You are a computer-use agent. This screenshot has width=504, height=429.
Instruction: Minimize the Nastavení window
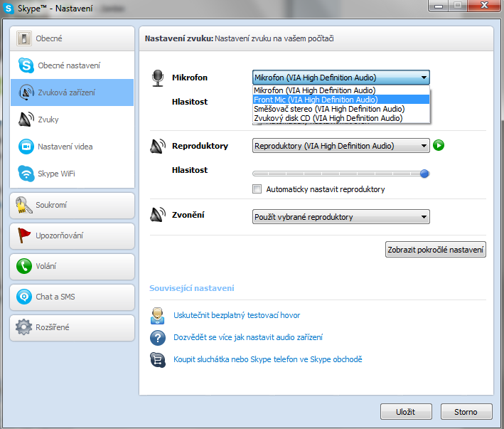coord(439,5)
